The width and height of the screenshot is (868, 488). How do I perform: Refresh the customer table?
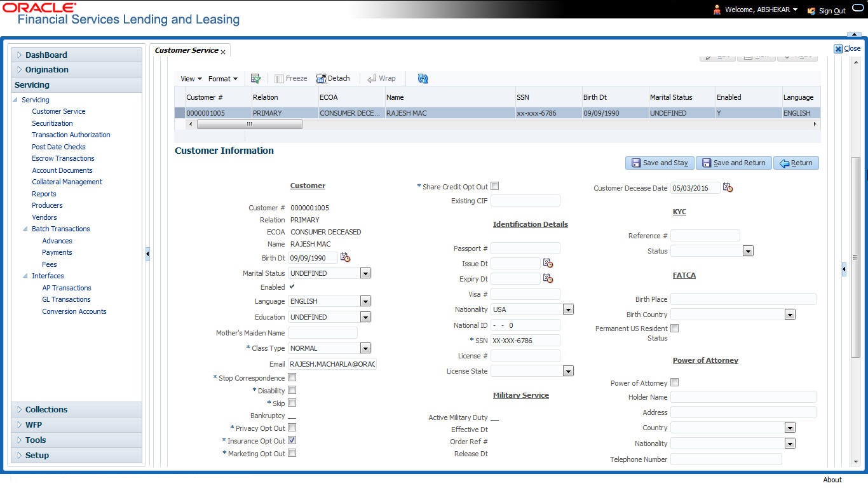point(423,78)
